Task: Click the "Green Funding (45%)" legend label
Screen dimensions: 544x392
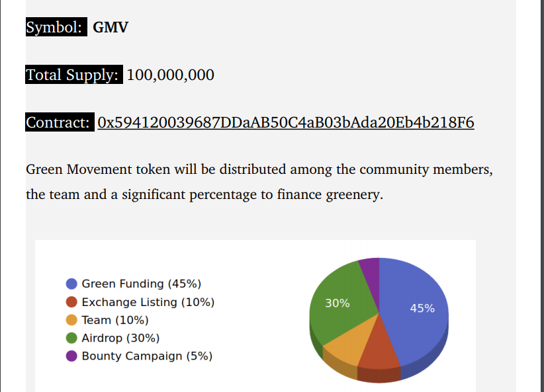Action: point(141,284)
